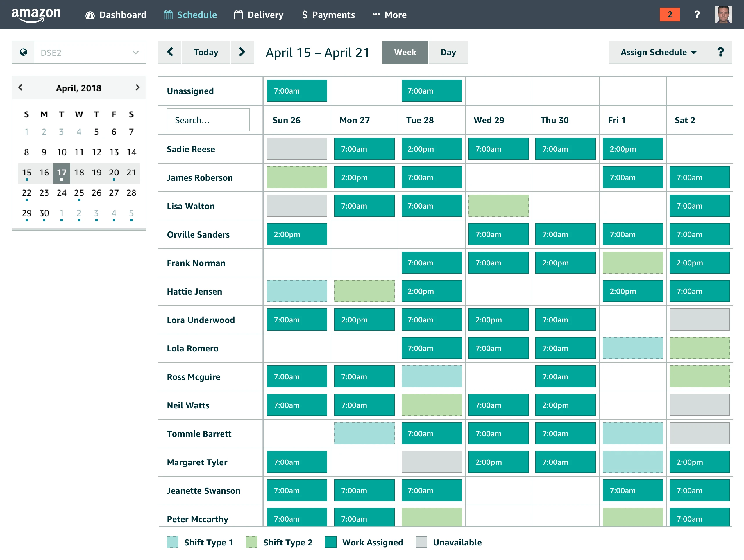Open the Assign Schedule dropdown
This screenshot has width=744, height=560.
tap(659, 52)
